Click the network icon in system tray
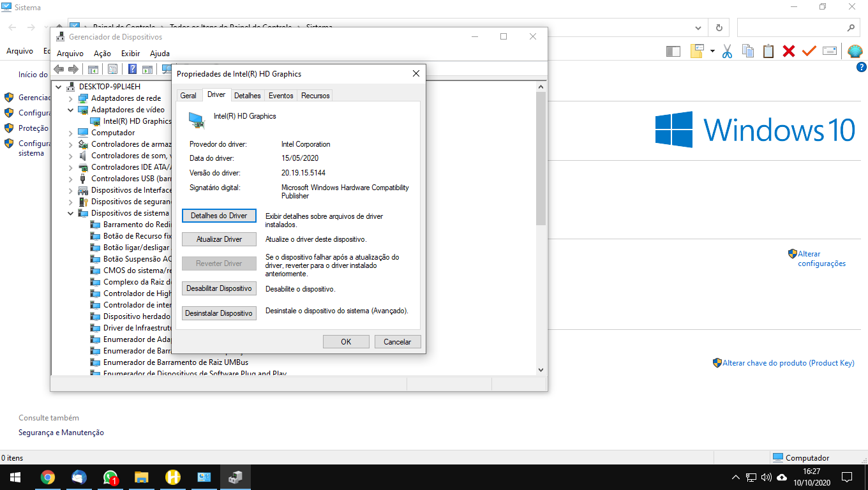This screenshot has width=868, height=490. click(x=751, y=477)
